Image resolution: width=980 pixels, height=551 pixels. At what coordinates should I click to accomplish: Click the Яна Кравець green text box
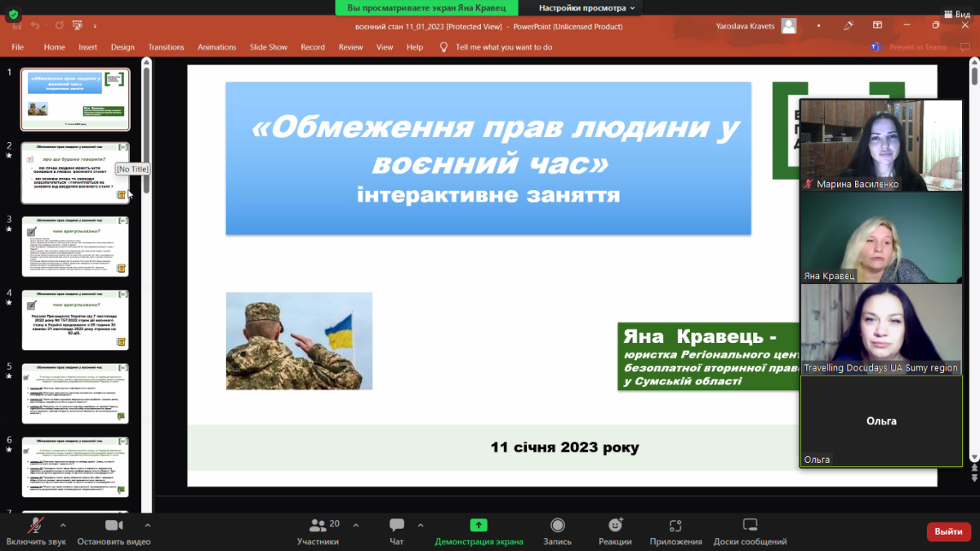coord(709,357)
